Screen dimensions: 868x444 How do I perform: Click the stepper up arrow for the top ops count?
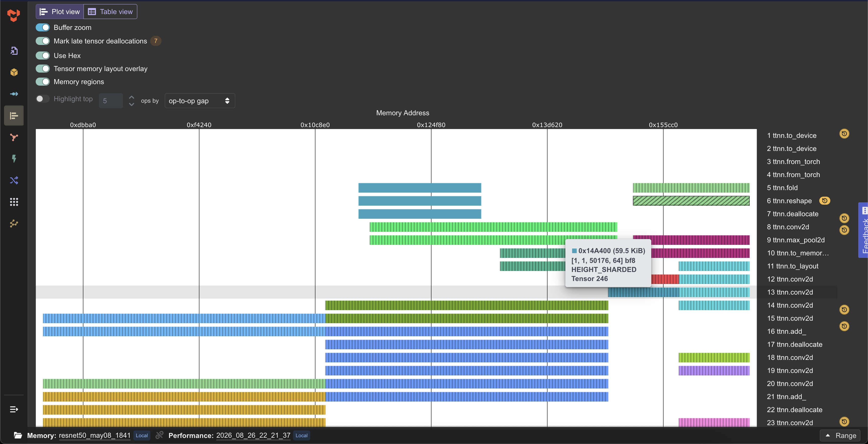tap(131, 97)
